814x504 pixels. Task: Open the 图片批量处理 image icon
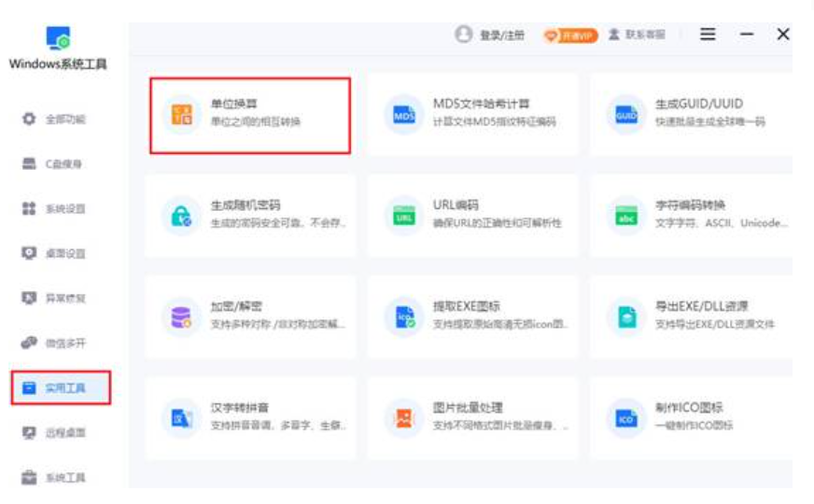point(403,418)
